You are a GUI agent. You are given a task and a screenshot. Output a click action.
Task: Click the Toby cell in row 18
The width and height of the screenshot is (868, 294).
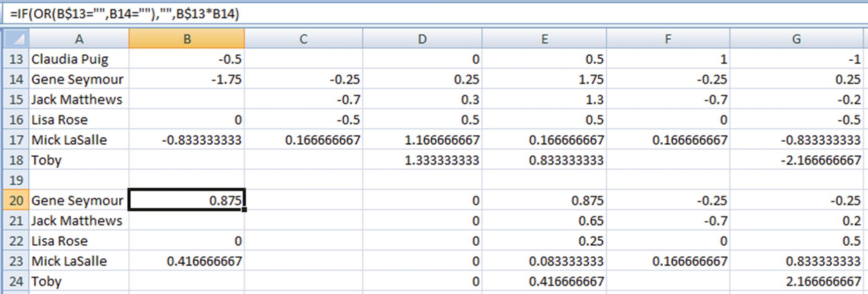coord(79,160)
